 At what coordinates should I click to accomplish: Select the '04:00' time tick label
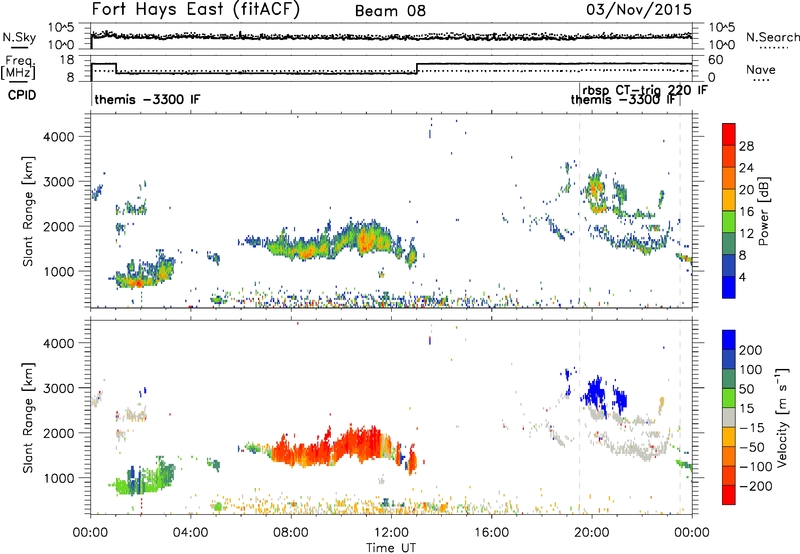pyautogui.click(x=190, y=533)
